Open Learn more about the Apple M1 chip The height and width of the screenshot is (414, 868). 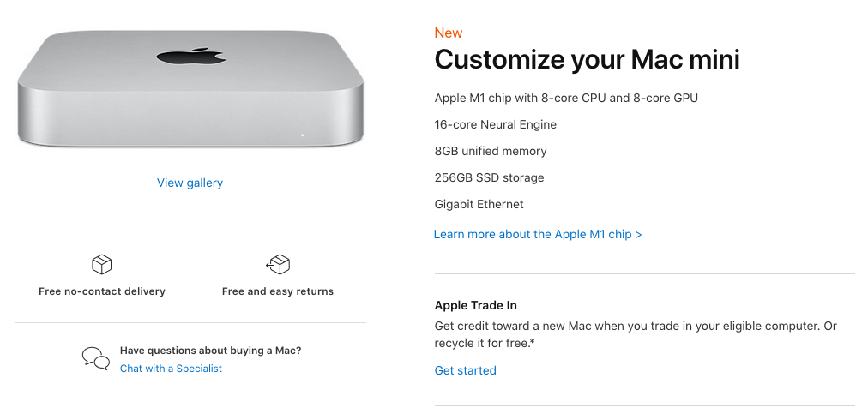coord(538,234)
